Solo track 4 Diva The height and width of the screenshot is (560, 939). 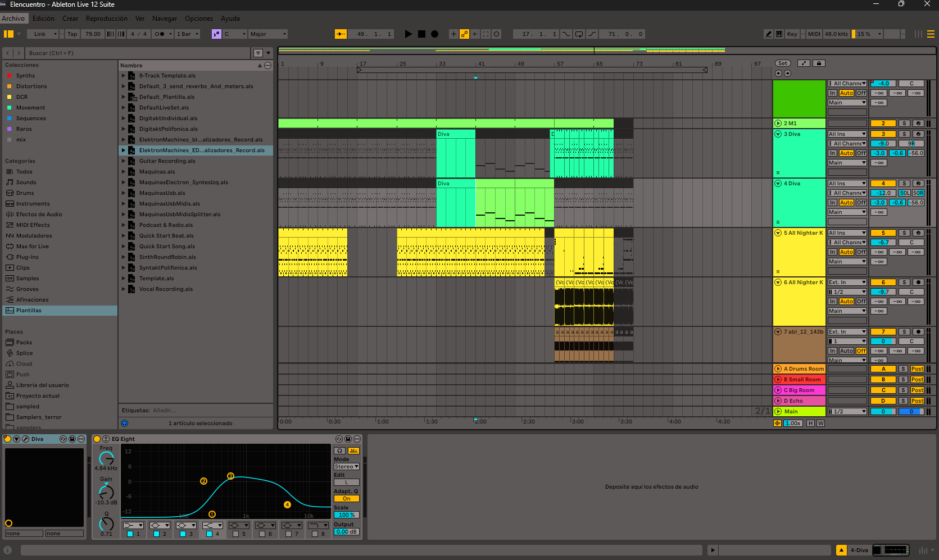(x=904, y=184)
